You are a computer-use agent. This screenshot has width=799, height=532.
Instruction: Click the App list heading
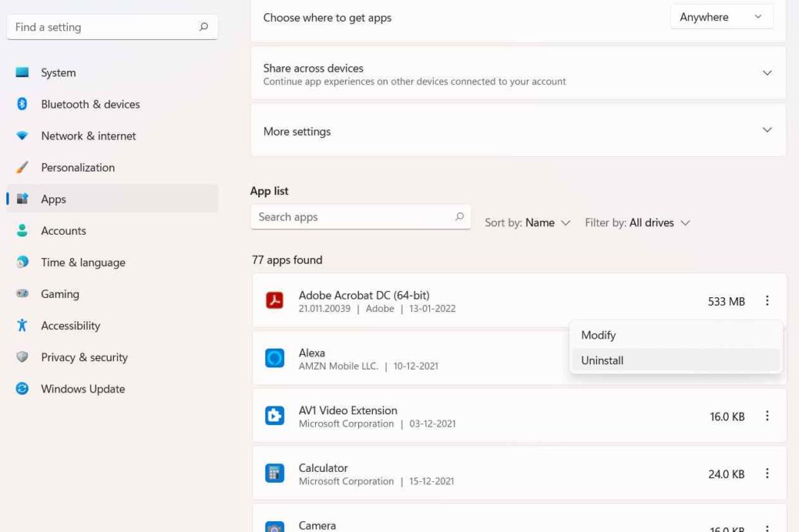tap(269, 191)
